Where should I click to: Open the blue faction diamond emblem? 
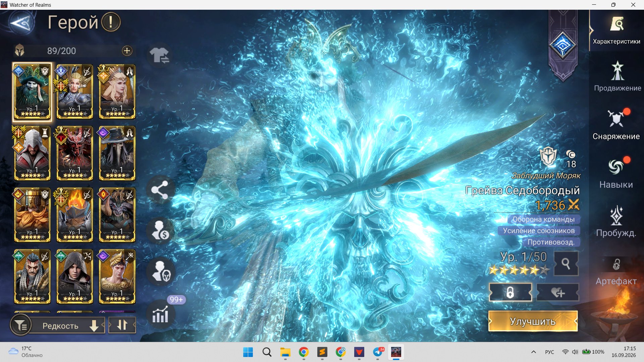[x=562, y=45]
